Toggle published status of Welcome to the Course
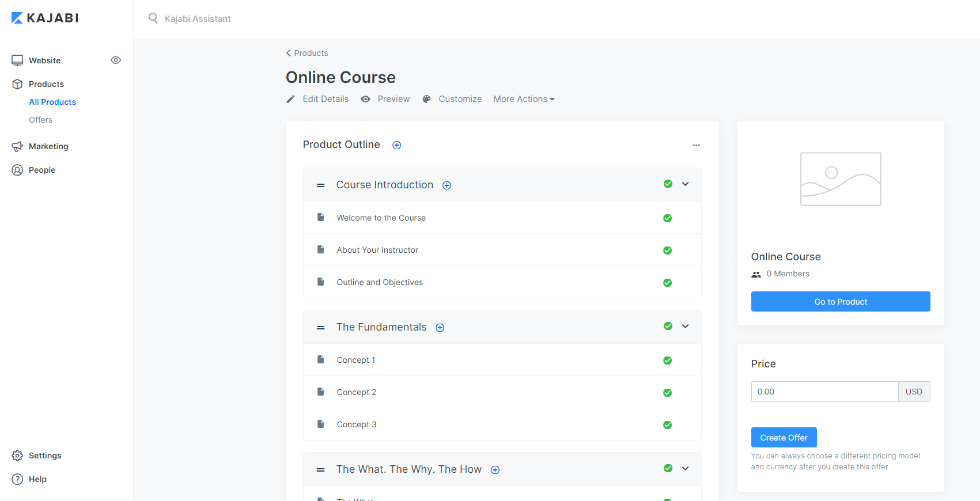 tap(668, 218)
